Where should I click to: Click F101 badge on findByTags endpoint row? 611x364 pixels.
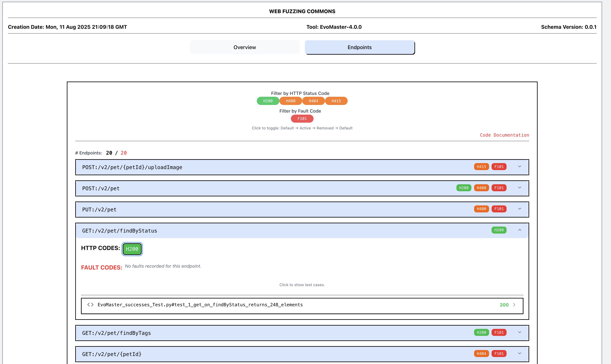[499, 333]
